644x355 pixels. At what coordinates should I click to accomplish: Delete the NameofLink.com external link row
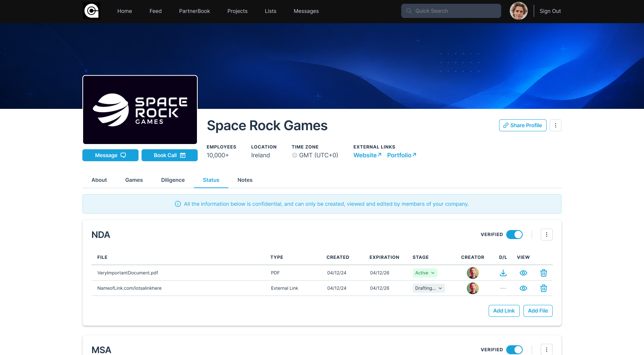(544, 288)
